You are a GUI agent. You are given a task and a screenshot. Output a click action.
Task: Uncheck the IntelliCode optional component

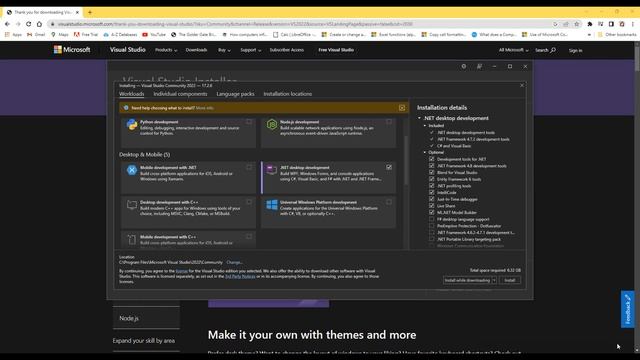[x=431, y=192]
